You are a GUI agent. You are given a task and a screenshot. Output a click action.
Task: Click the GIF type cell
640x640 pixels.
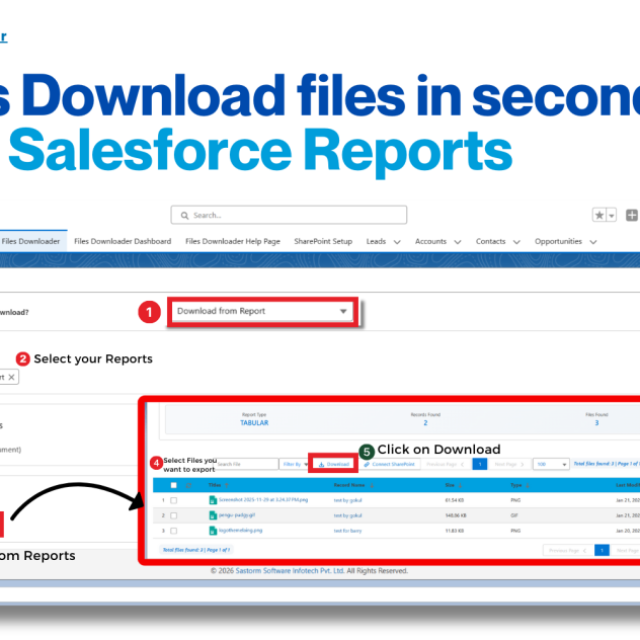pyautogui.click(x=514, y=516)
